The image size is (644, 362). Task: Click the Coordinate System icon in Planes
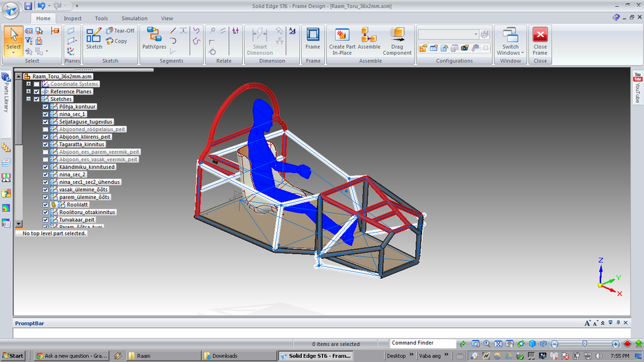[71, 52]
